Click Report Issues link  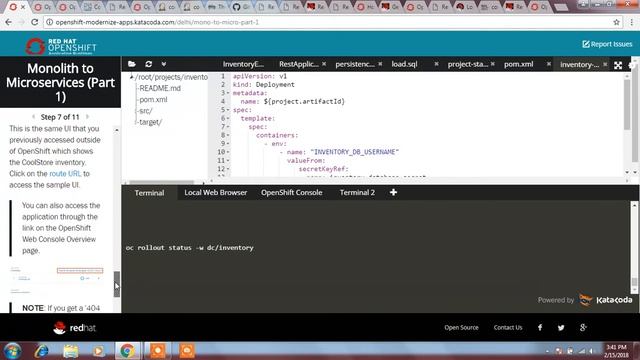click(607, 44)
